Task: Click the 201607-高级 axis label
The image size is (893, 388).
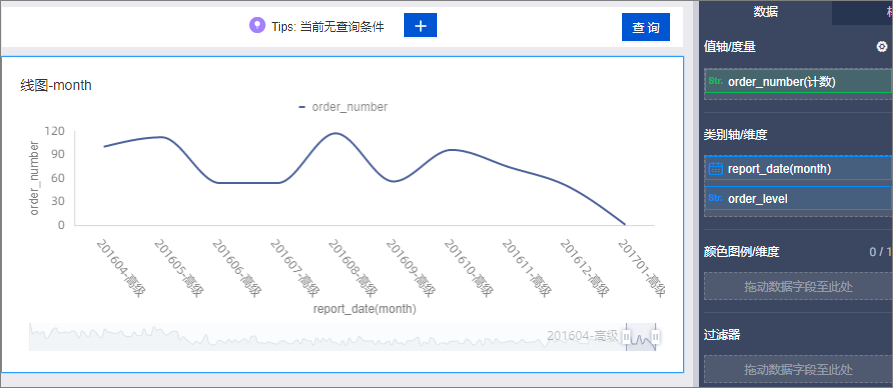Action: pos(294,268)
